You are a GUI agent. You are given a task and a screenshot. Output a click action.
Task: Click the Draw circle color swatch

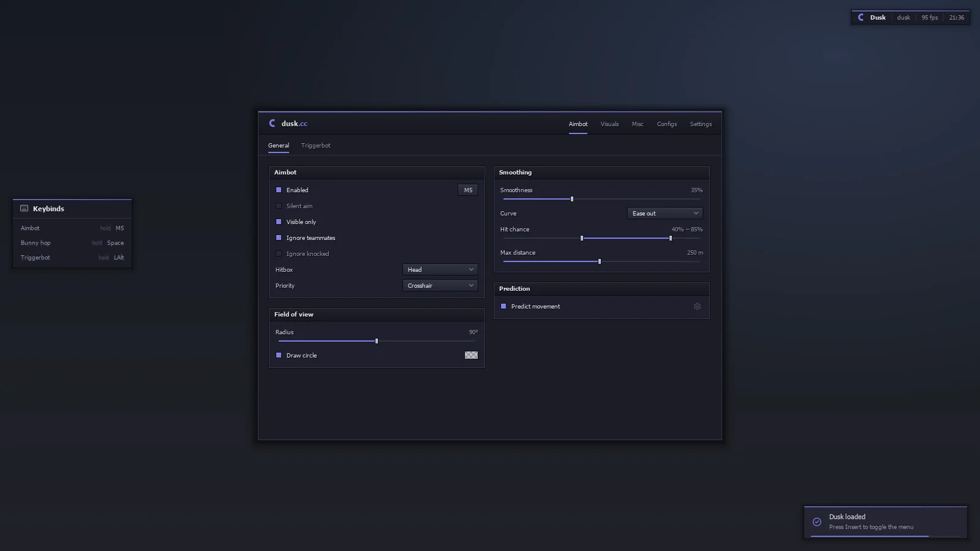471,355
